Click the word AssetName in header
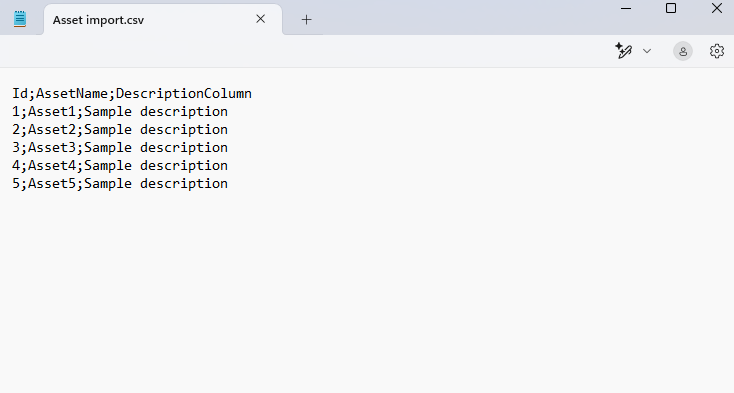734x393 pixels. [72, 94]
